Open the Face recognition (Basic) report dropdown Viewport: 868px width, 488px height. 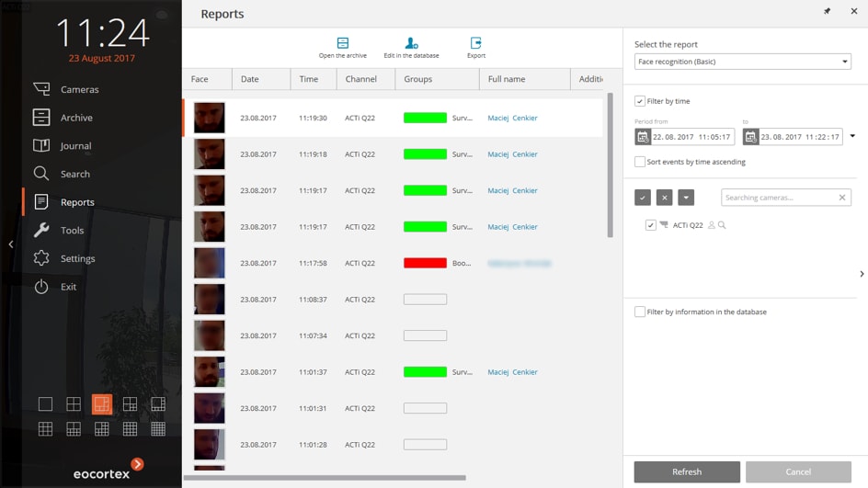742,62
